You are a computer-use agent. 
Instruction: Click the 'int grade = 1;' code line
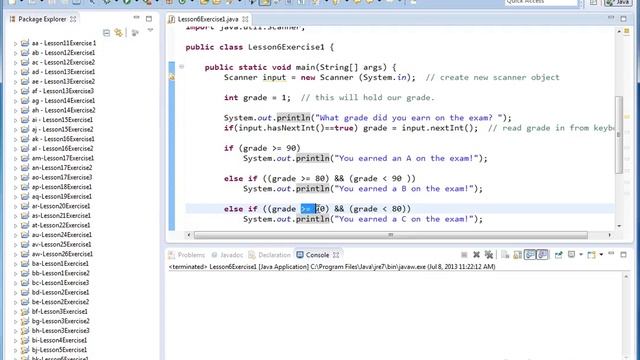click(257, 98)
